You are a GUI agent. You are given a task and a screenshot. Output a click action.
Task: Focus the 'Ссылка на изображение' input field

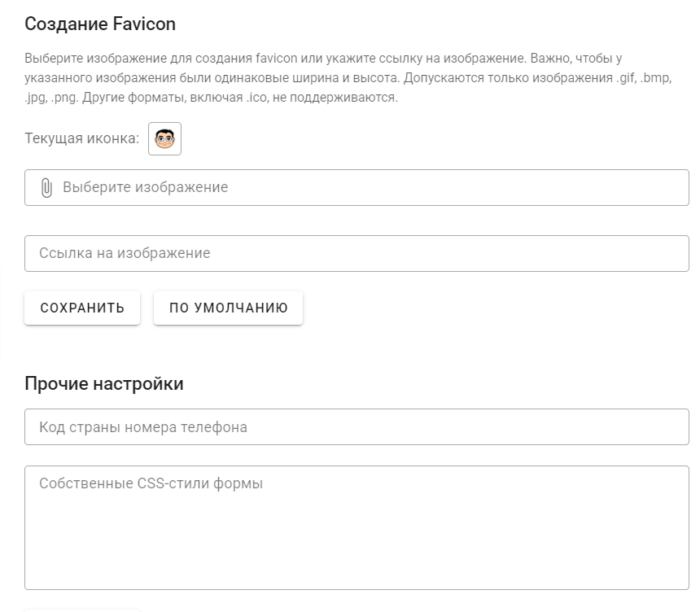point(357,254)
